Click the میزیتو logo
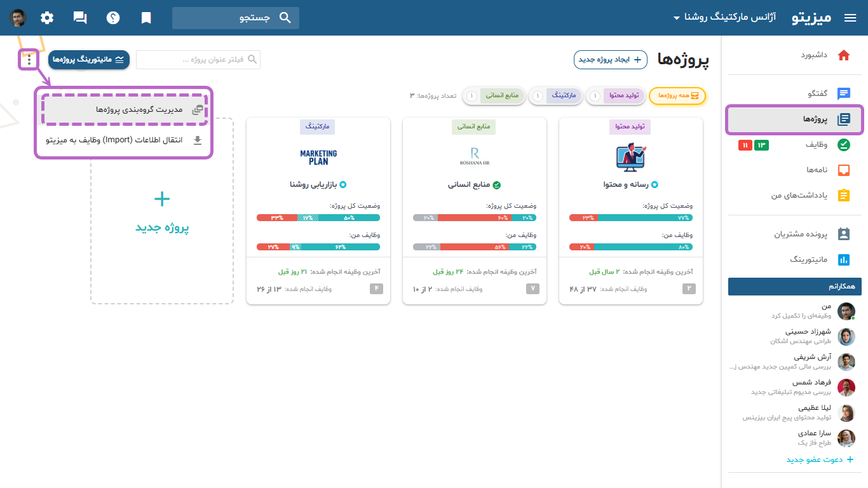This screenshot has height=488, width=868. pyautogui.click(x=811, y=18)
